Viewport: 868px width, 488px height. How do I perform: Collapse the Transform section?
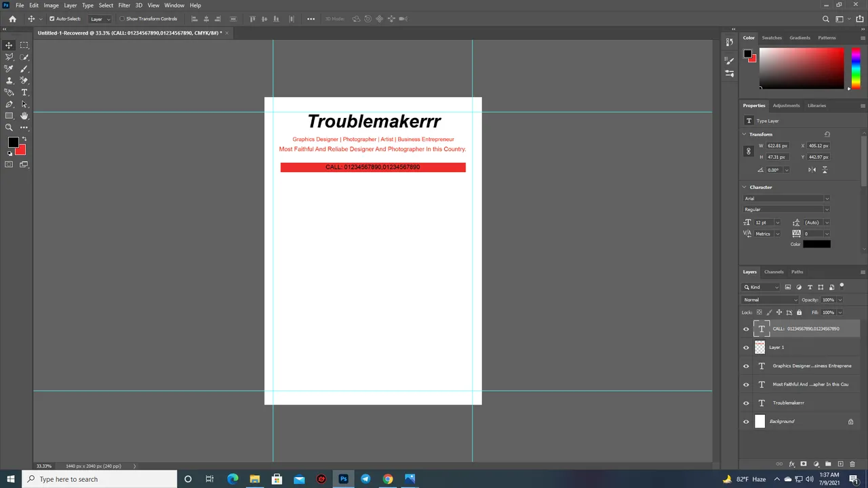click(x=745, y=134)
